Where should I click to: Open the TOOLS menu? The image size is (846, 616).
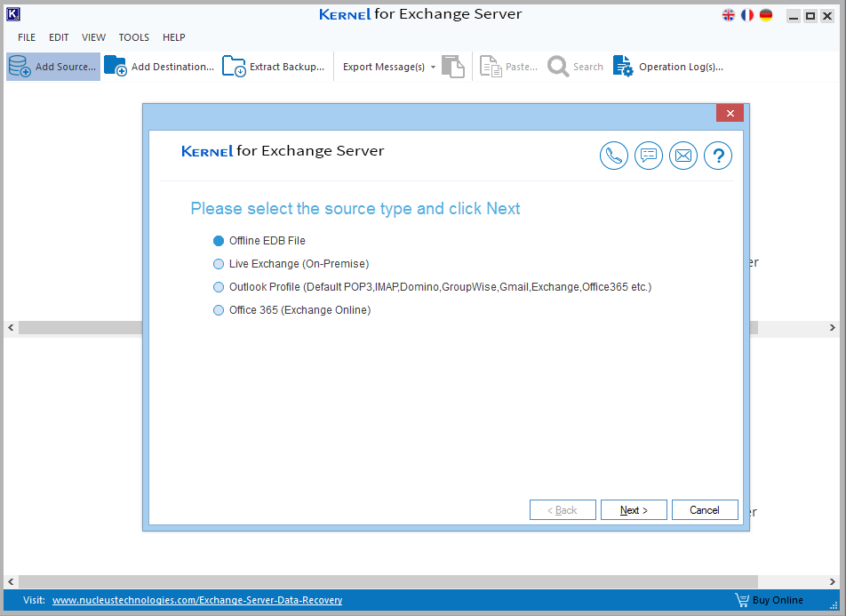point(134,37)
